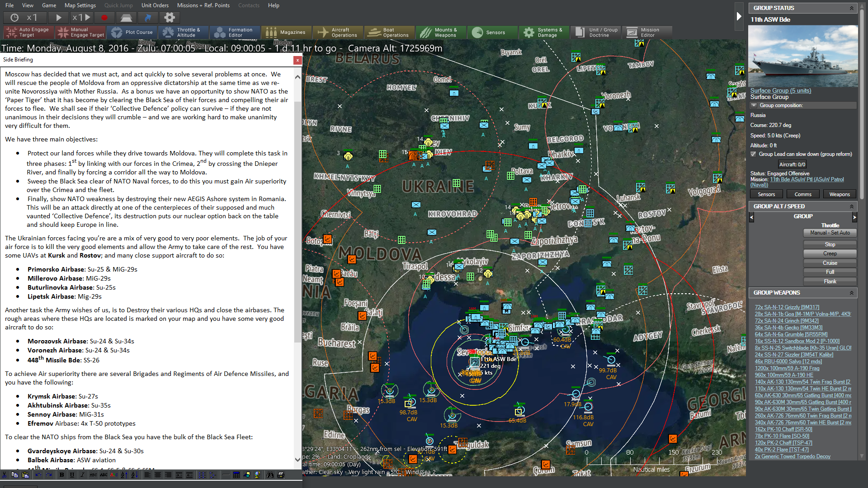
Task: Click Plot Course toolbar button
Action: pyautogui.click(x=133, y=33)
